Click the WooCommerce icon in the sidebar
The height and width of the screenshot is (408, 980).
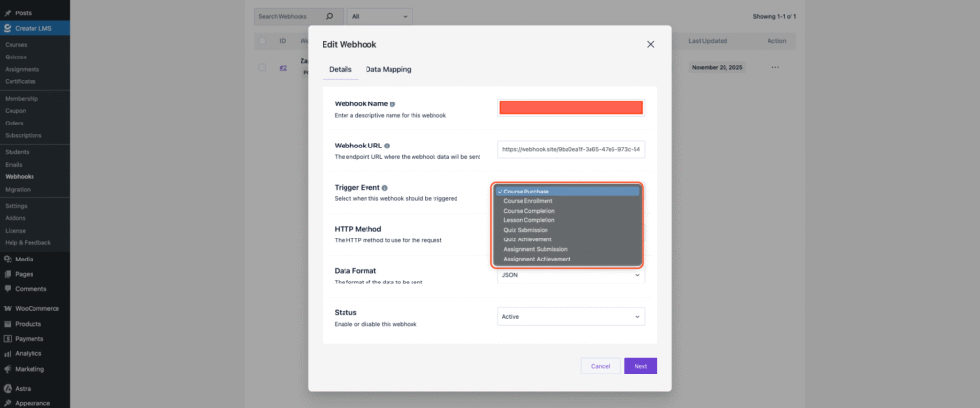click(8, 308)
